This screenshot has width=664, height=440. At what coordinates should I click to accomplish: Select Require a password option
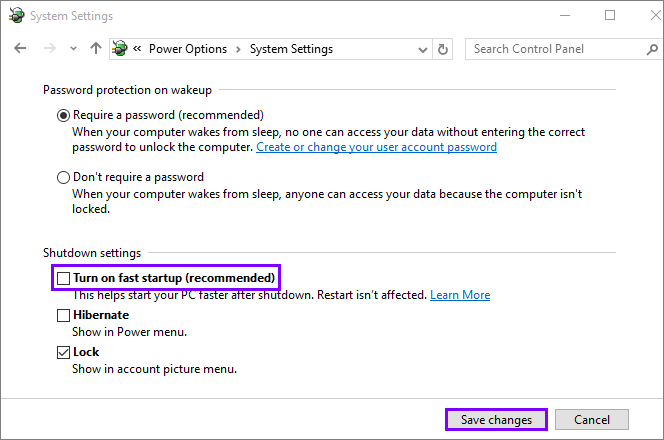pyautogui.click(x=65, y=115)
